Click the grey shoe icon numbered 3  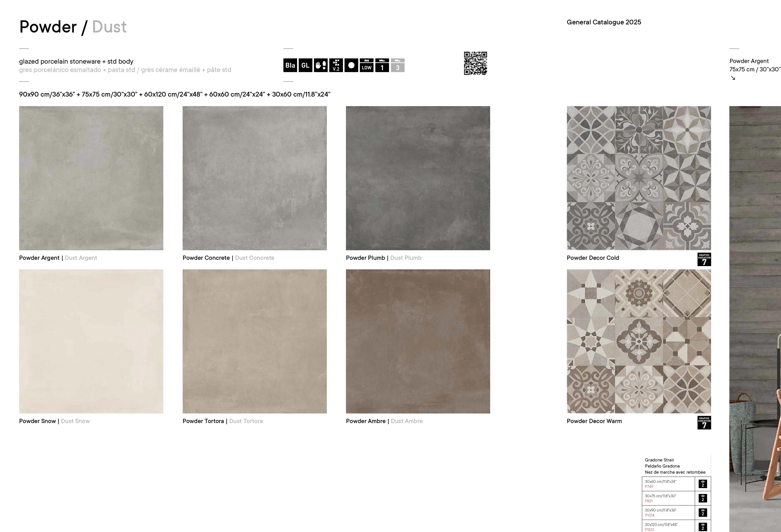398,65
